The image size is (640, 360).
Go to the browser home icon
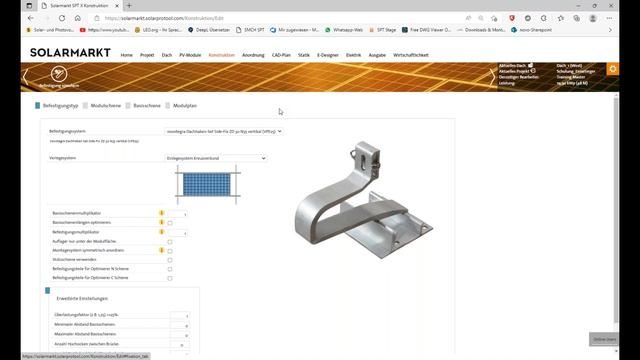point(78,18)
